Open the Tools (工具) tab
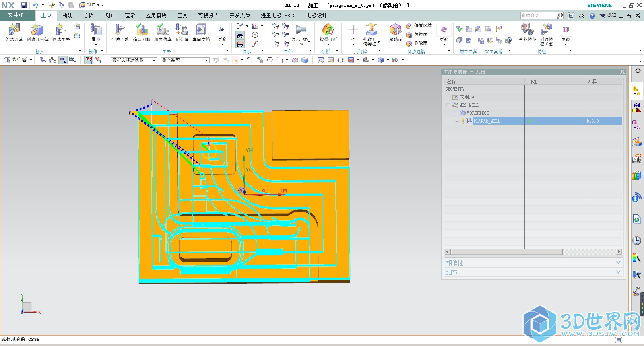This screenshot has height=346, width=644. [182, 15]
